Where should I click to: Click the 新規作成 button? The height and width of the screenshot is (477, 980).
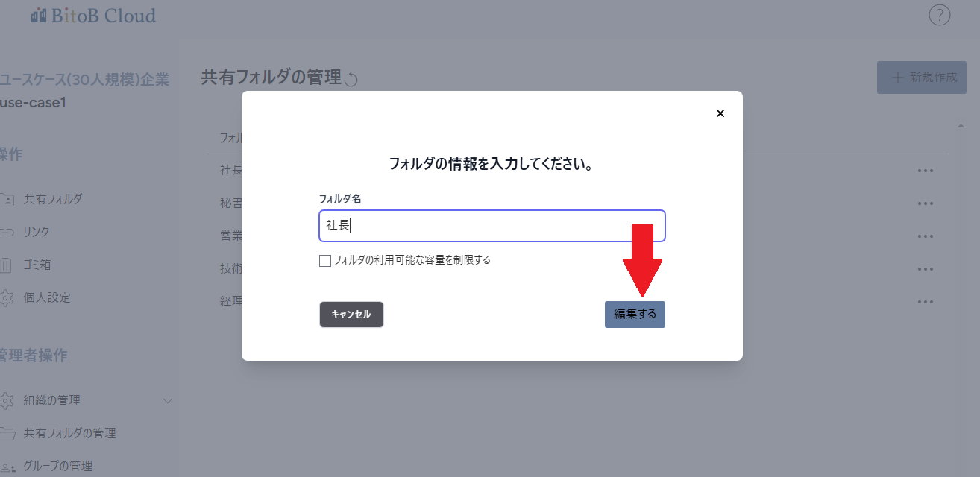pyautogui.click(x=922, y=78)
